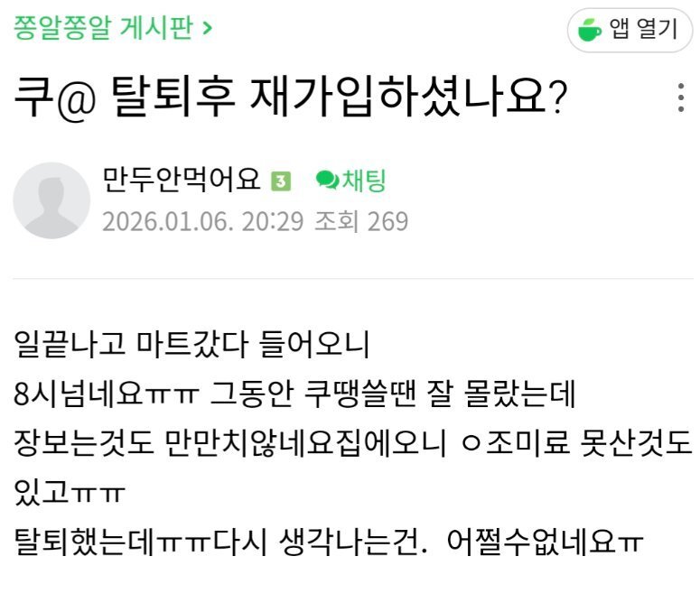This screenshot has width=700, height=612.
Task: Click the 조회 269 view count
Action: pyautogui.click(x=360, y=221)
